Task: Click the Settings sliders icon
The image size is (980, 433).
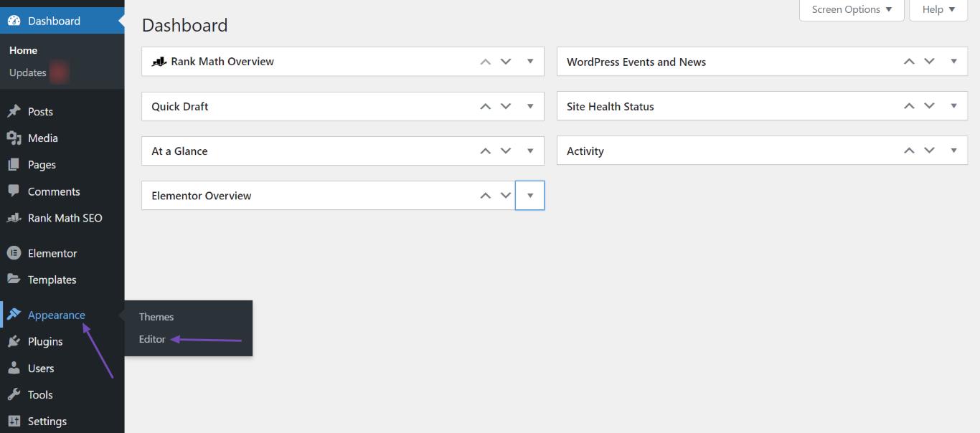Action: click(x=14, y=422)
